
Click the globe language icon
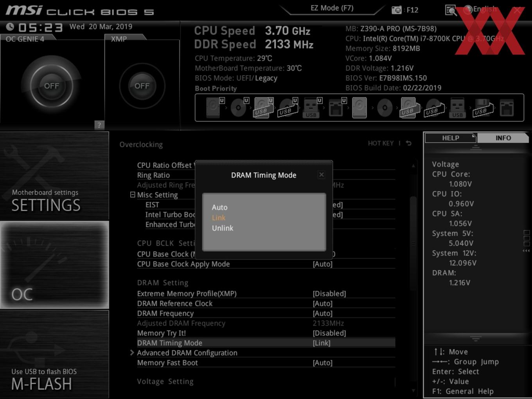click(x=468, y=9)
